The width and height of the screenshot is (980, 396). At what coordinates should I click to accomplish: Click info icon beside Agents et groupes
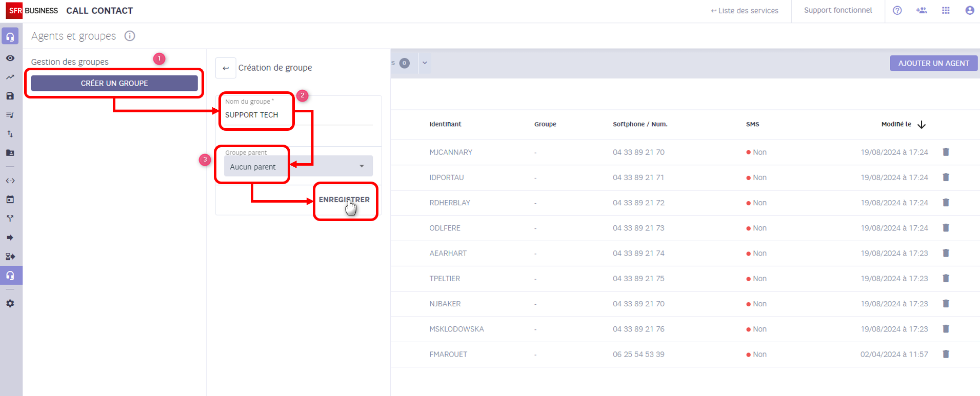(130, 36)
